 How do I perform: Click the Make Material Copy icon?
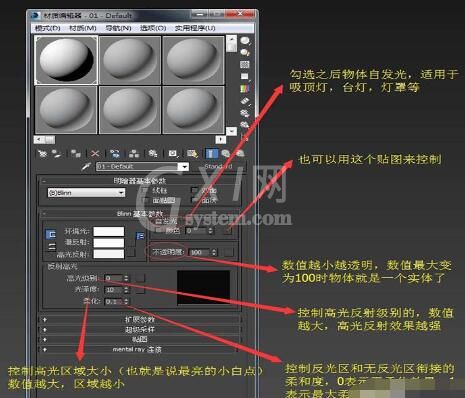(115, 154)
